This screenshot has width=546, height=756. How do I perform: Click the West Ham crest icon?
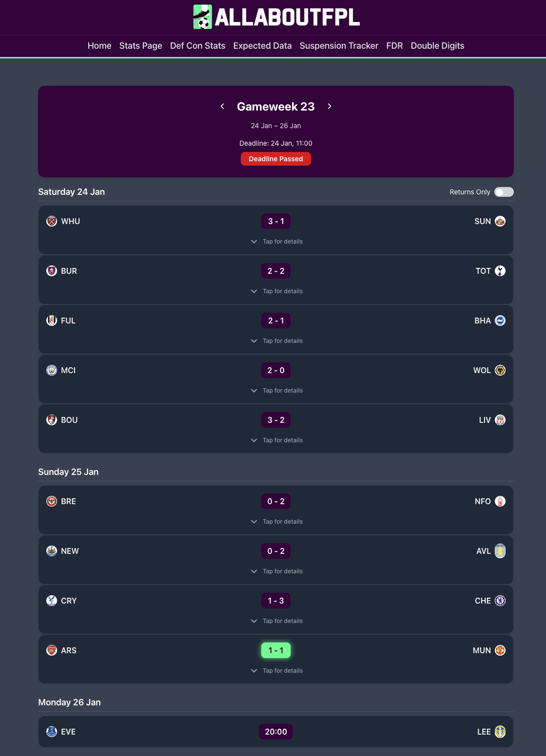(x=52, y=221)
